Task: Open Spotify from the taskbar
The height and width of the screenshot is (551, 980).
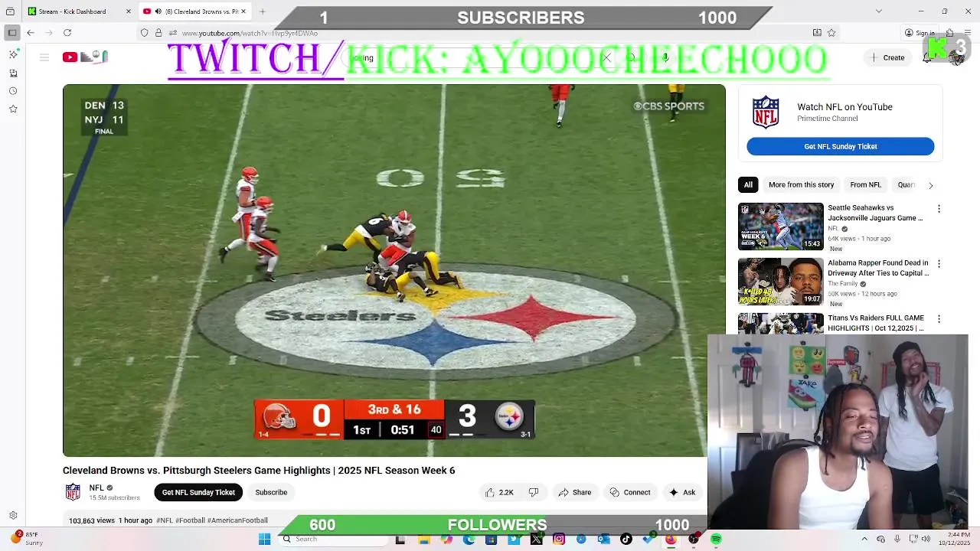Action: pyautogui.click(x=716, y=540)
